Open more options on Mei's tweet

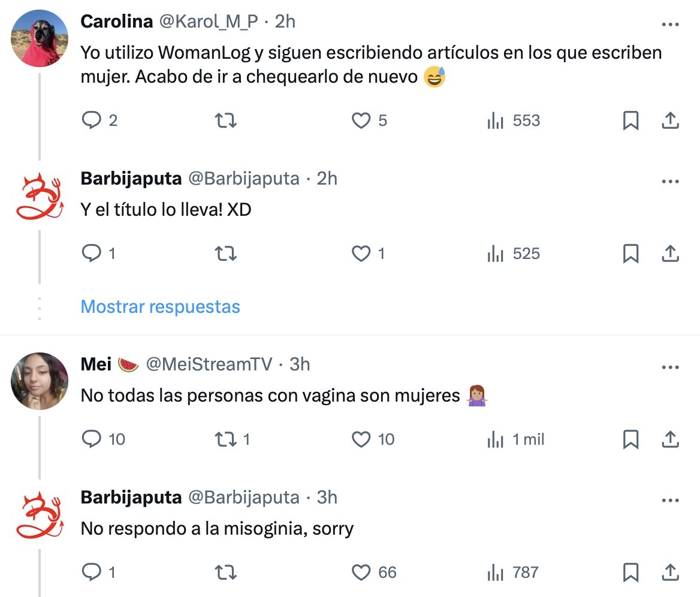[669, 366]
